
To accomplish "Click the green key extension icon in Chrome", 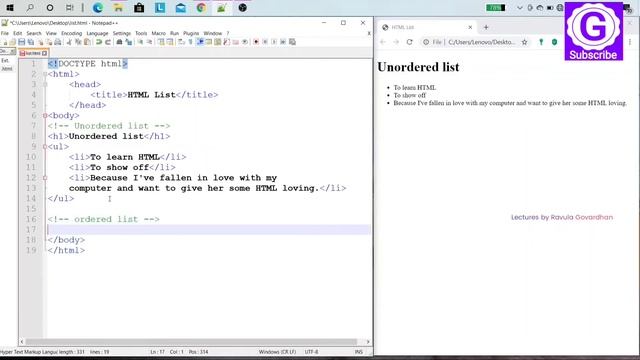I will click(541, 42).
